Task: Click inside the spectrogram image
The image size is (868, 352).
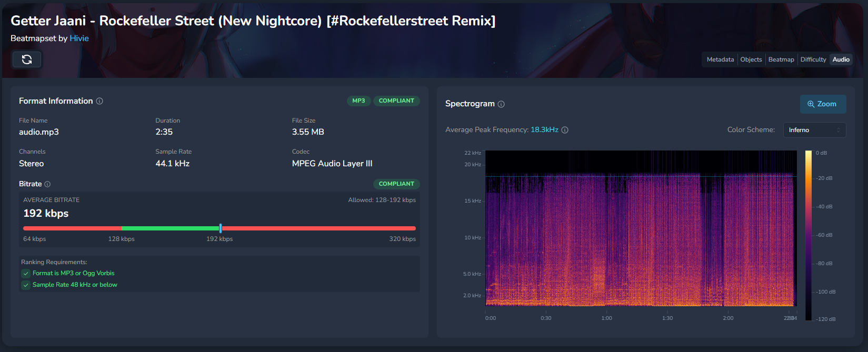Action: [641, 228]
